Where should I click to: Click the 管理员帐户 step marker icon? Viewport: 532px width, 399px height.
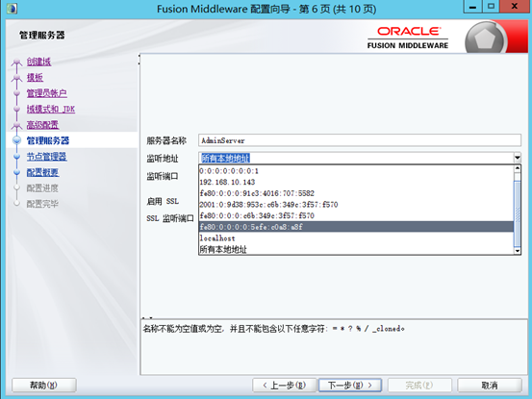(17, 93)
